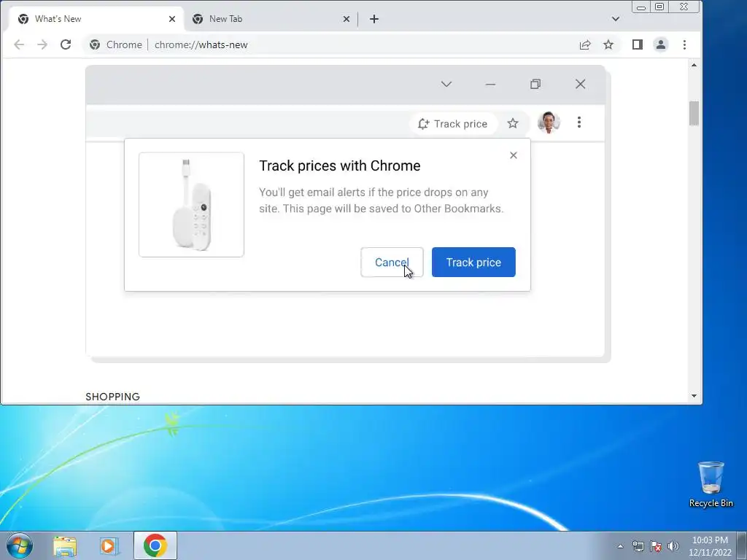Click the Cancel button

(392, 262)
